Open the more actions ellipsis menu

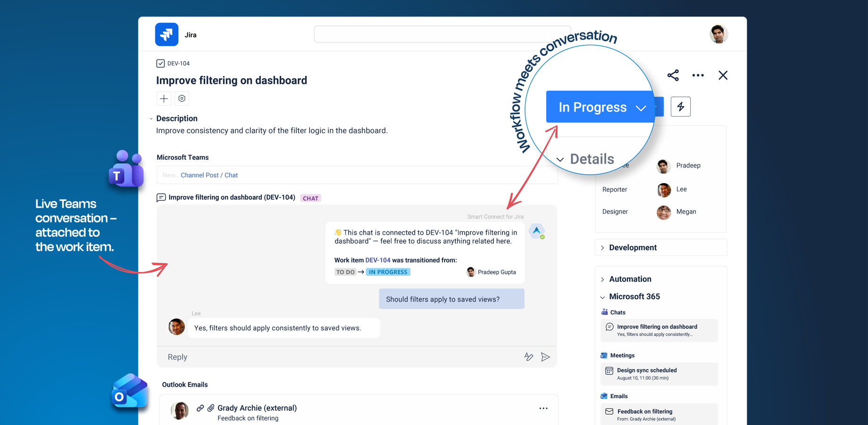(x=698, y=75)
